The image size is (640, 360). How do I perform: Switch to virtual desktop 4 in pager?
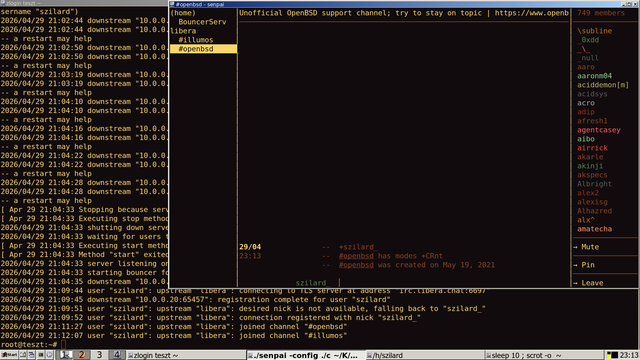point(117,355)
